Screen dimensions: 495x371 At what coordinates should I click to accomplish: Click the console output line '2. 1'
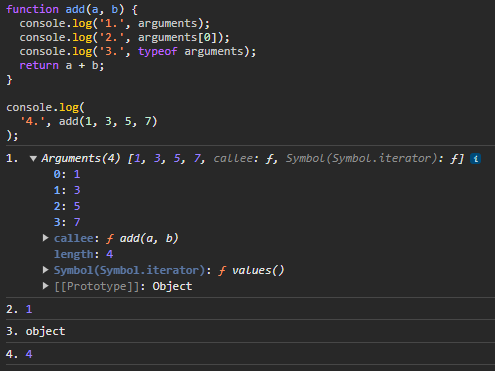(19, 309)
